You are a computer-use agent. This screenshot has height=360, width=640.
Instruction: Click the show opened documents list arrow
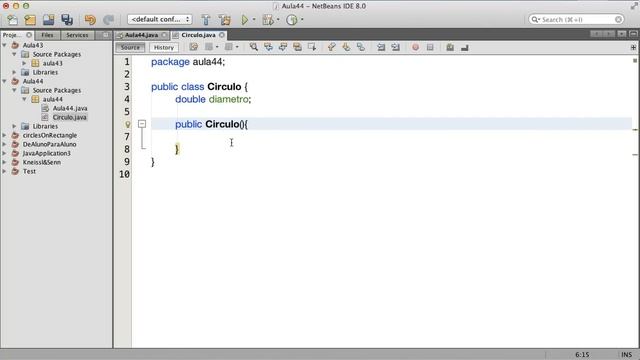click(621, 34)
